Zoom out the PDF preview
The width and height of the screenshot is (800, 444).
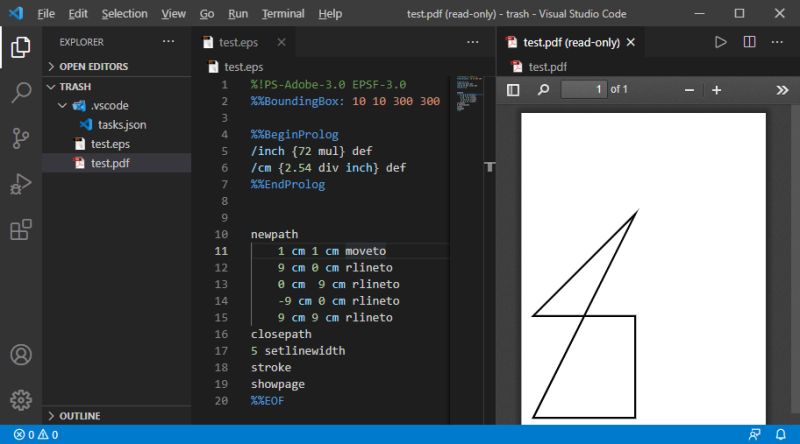tap(689, 90)
